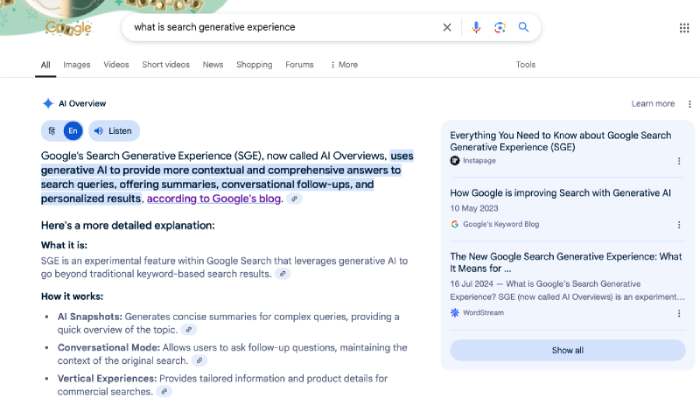Switch to the Videos tab
This screenshot has height=405, width=700.
tap(116, 65)
